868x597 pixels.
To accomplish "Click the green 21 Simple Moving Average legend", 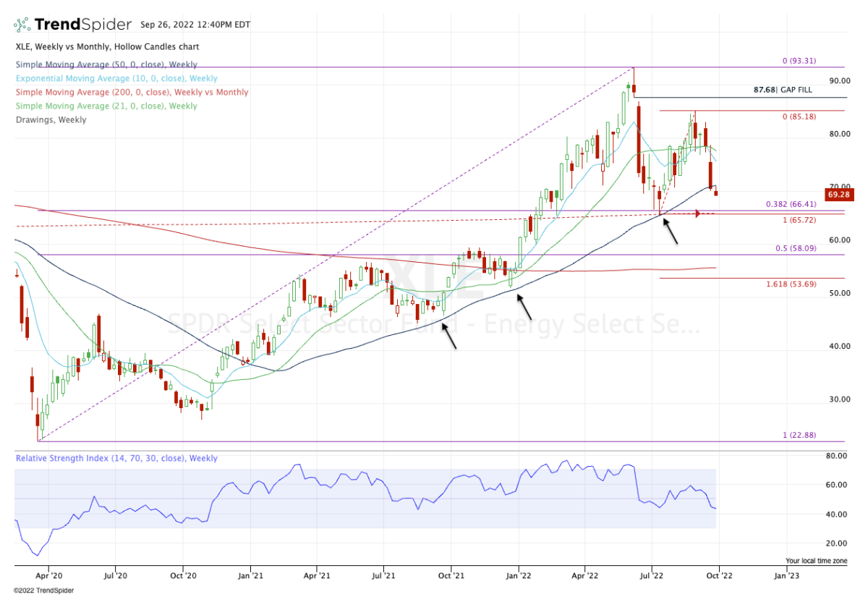I will 106,106.
